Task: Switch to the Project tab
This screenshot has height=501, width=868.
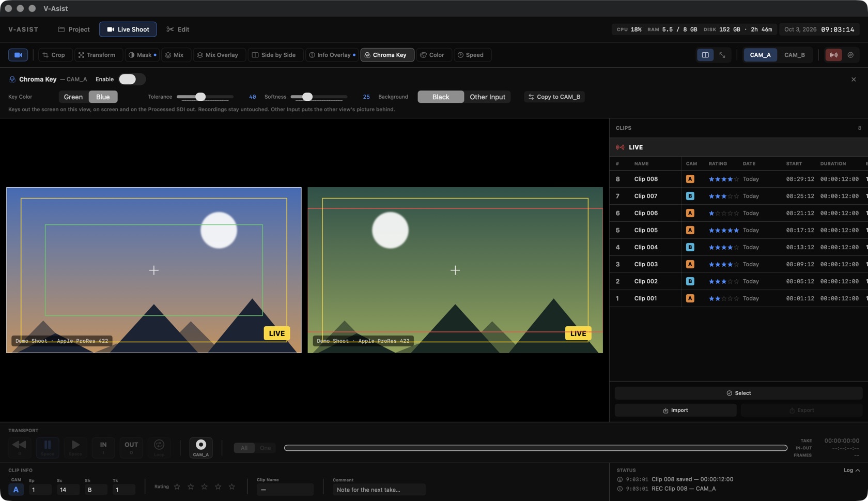Action: pyautogui.click(x=74, y=29)
